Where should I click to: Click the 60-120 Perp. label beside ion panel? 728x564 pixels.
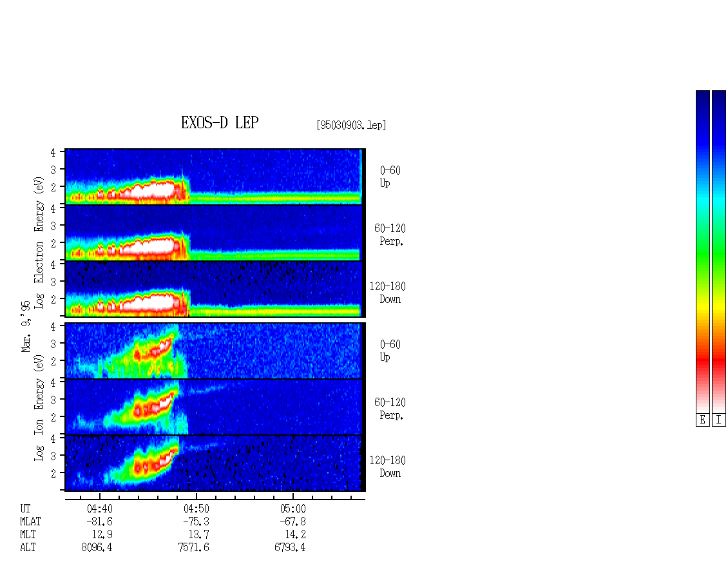click(390, 409)
